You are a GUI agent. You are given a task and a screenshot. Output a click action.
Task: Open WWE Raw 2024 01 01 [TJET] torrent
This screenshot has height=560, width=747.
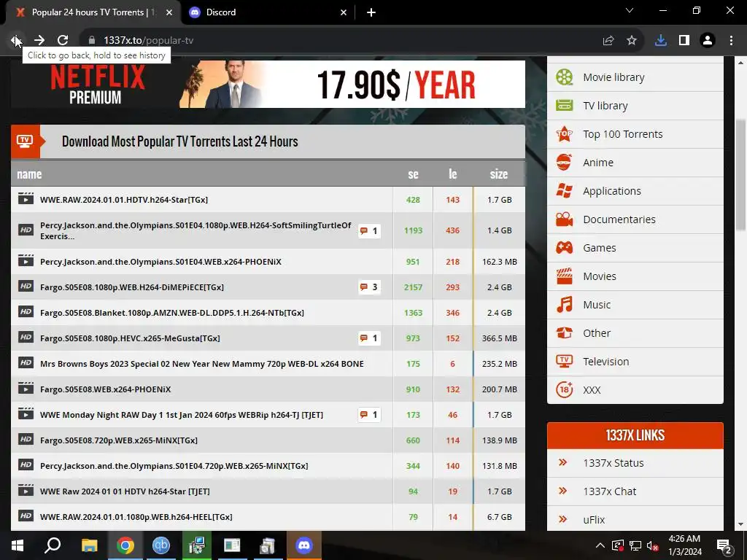[x=125, y=491]
